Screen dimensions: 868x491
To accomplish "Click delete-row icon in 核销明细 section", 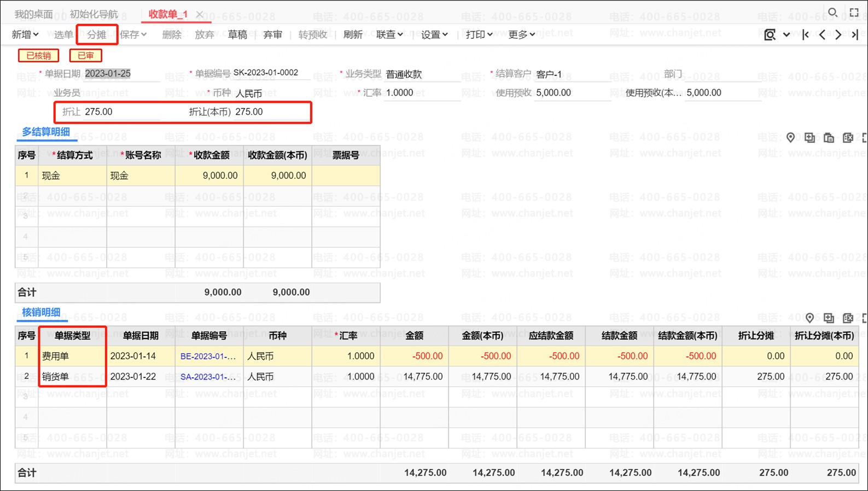I will pos(848,318).
